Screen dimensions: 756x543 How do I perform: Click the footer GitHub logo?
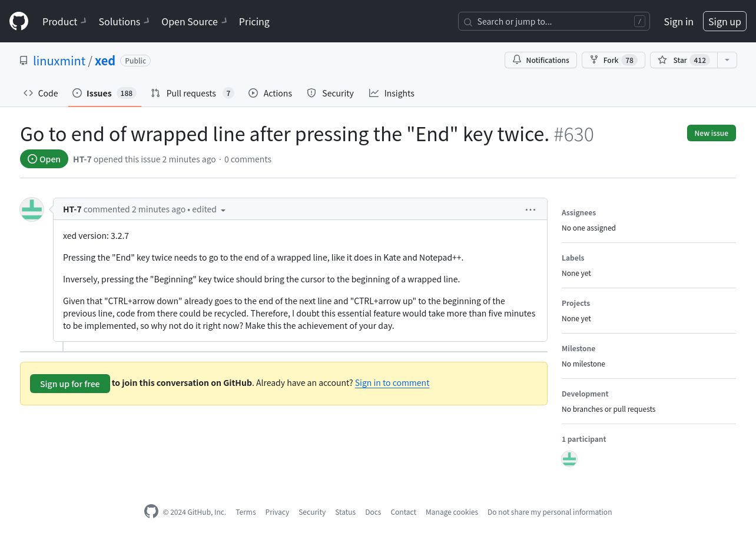pos(151,512)
